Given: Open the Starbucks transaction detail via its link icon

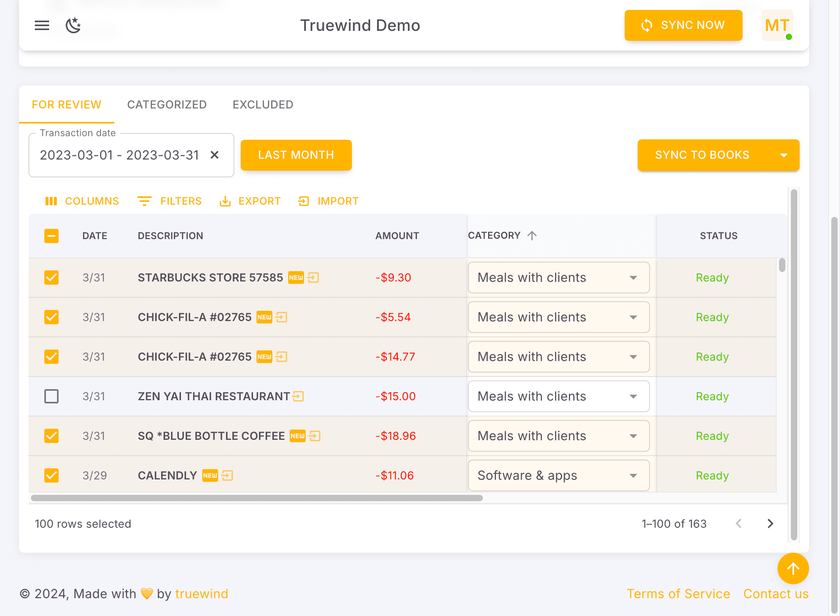Looking at the screenshot, I should tap(314, 278).
